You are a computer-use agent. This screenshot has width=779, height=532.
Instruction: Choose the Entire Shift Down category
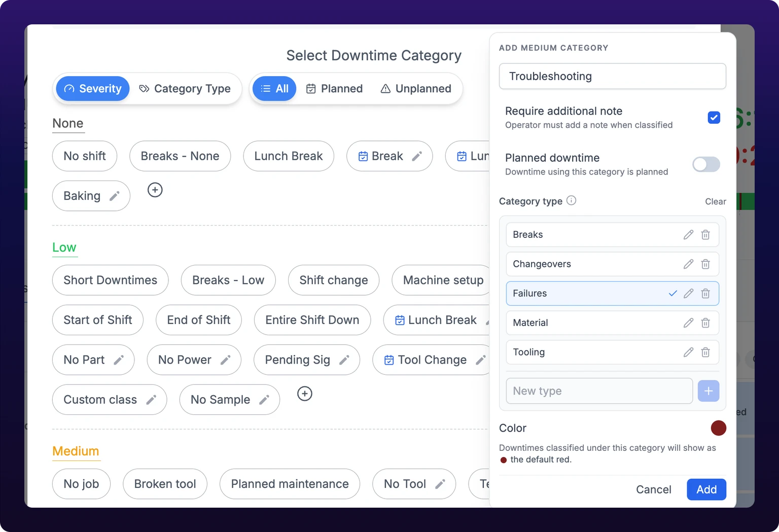click(312, 320)
